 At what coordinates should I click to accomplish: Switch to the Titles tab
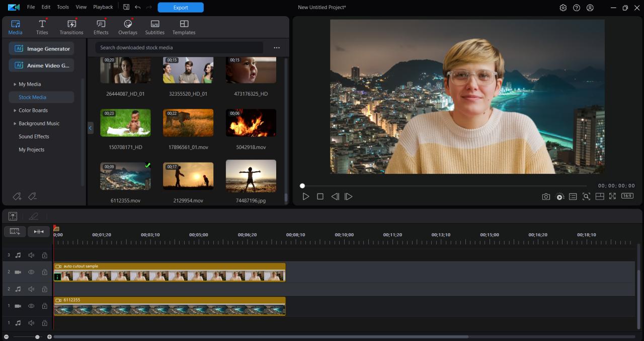pyautogui.click(x=42, y=27)
